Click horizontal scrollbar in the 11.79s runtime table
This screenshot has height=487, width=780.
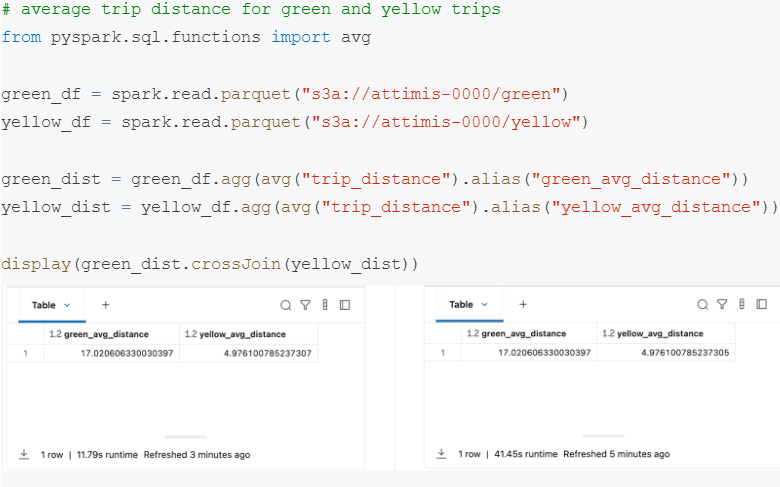185,436
